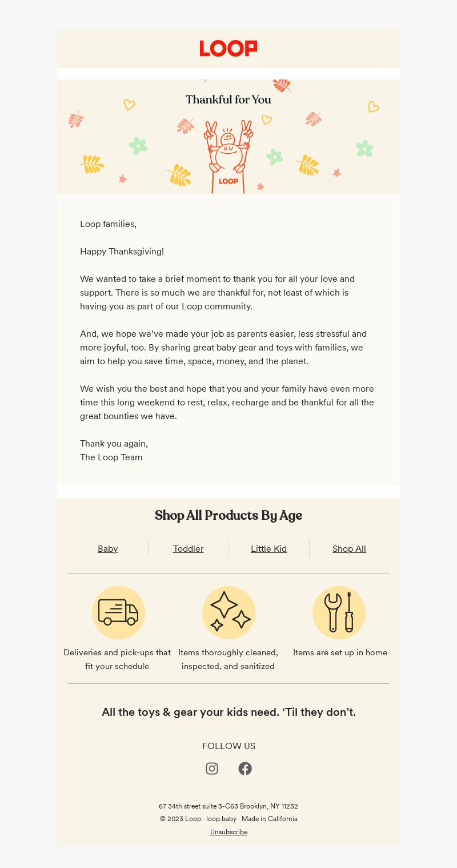
Task: Open the Shop All link
Action: coord(349,549)
